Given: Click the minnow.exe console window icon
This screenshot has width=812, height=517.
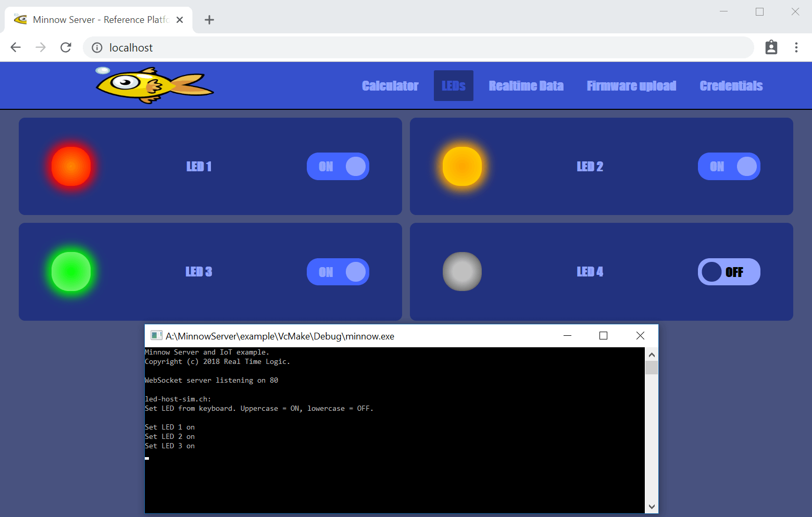Looking at the screenshot, I should click(x=156, y=336).
